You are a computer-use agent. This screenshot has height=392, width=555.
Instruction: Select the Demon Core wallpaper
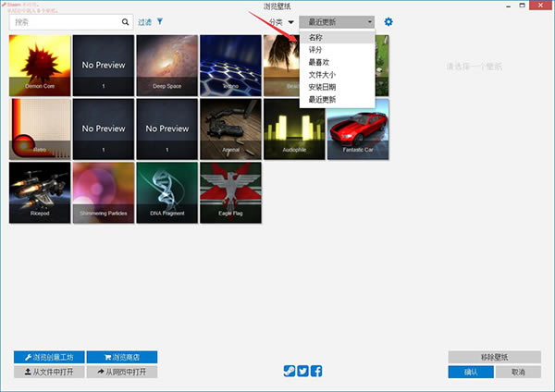(40, 66)
